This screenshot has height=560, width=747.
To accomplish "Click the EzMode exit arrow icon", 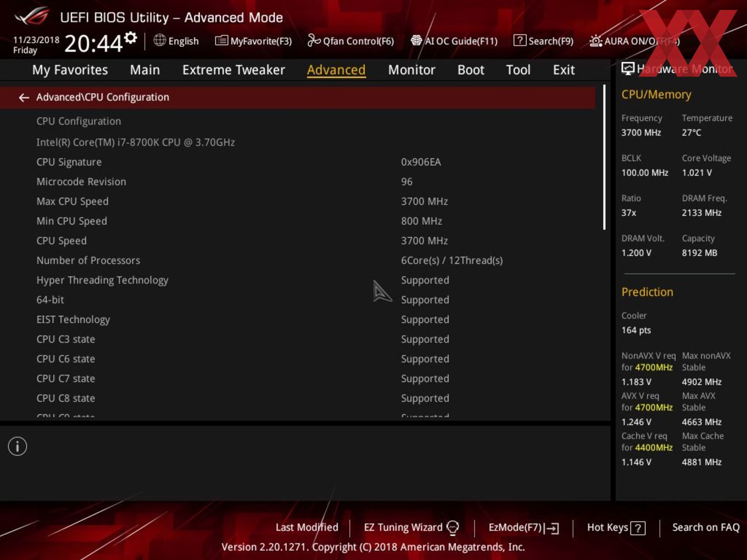I will (552, 528).
